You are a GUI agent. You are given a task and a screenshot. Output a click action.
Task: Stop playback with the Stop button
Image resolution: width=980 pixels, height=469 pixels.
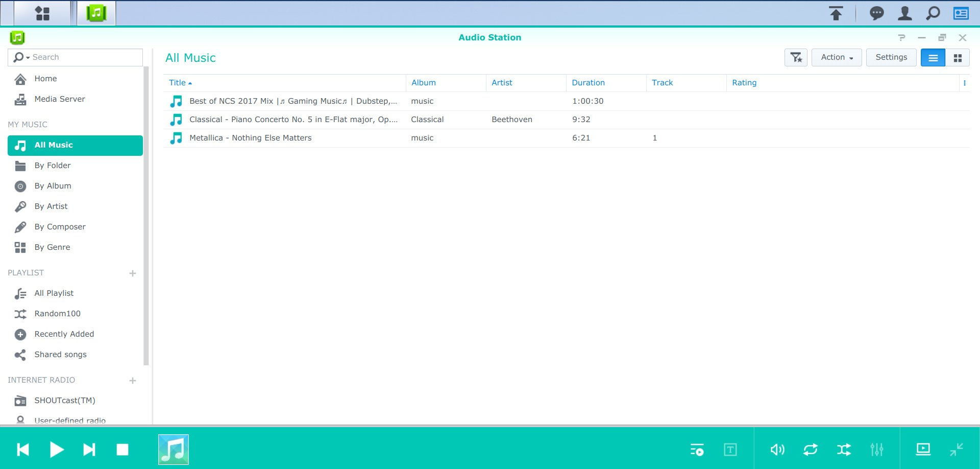pos(122,450)
